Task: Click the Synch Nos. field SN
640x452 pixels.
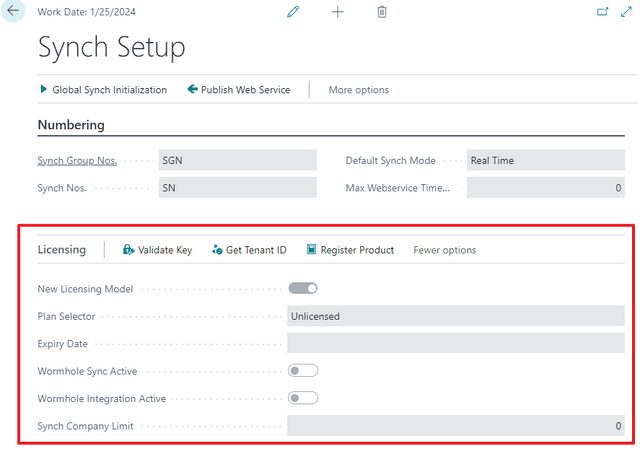Action: 238,187
